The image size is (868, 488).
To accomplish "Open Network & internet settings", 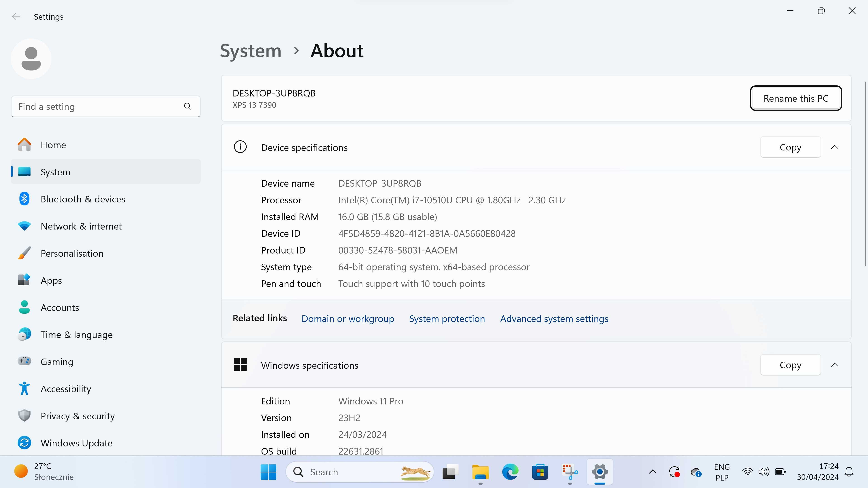I will [106, 226].
